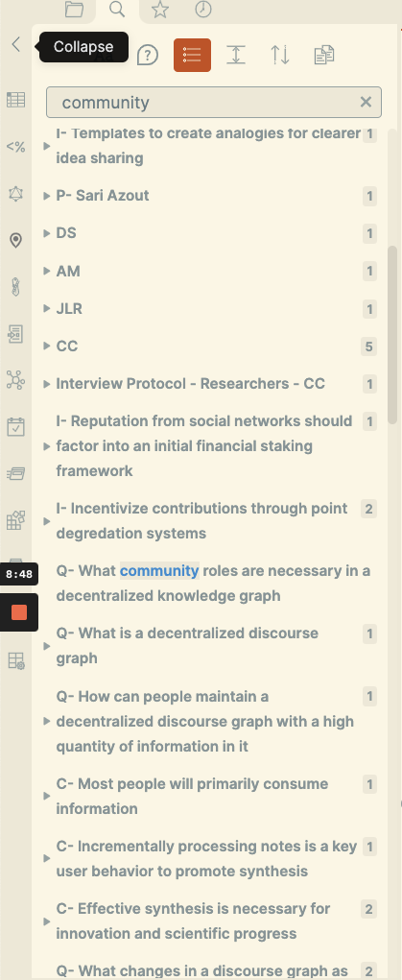
Task: Click the results list vertical scrollbar
Action: pos(392,335)
